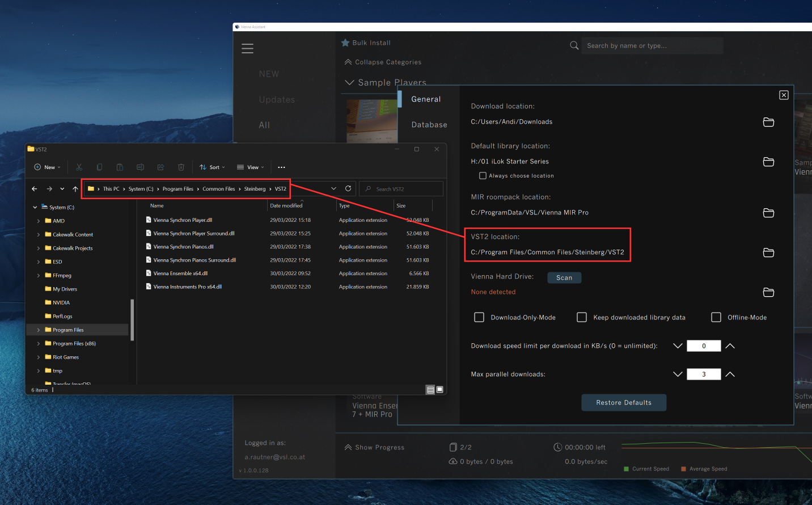Go back in File Explorer
Screen dimensions: 812x505
pos(35,189)
